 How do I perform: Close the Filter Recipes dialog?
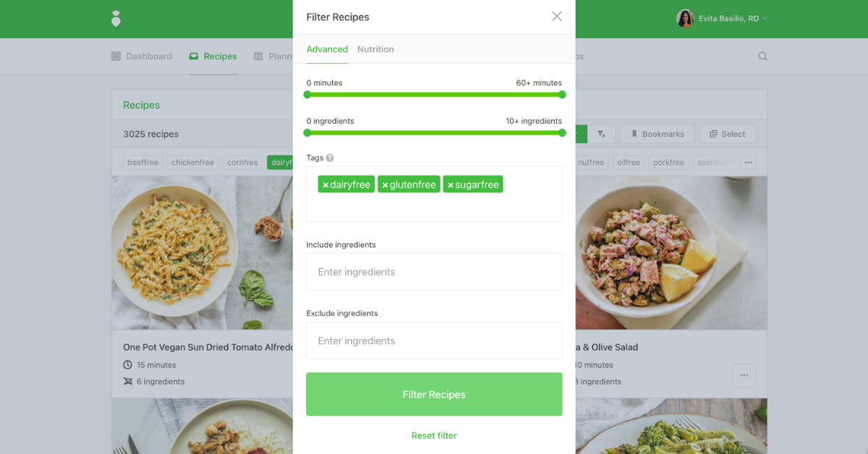[x=556, y=17]
